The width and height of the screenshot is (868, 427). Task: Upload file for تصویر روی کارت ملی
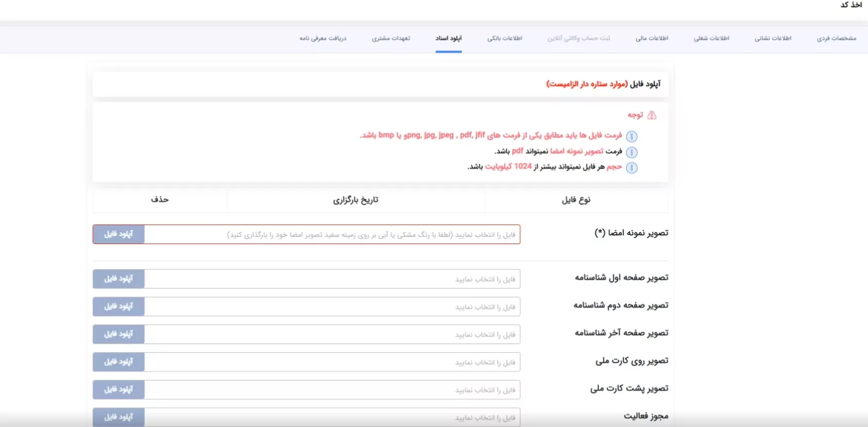(119, 362)
